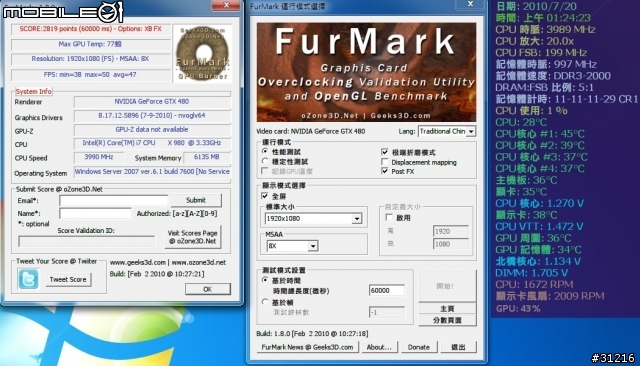Click the Windows Server 2007 operating system text

coord(152,172)
